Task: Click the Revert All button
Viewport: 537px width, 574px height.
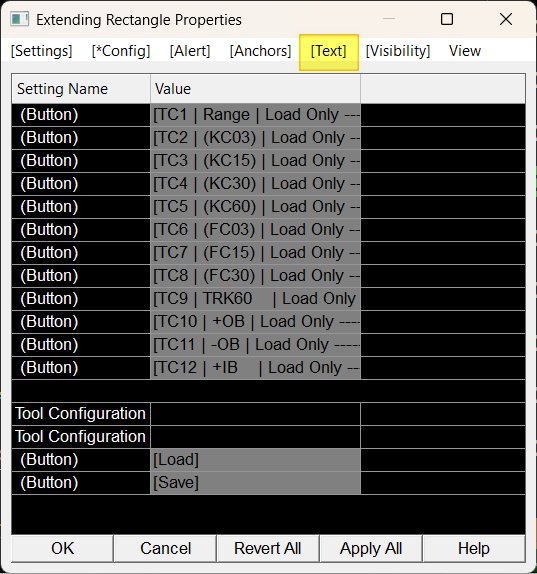Action: point(268,548)
